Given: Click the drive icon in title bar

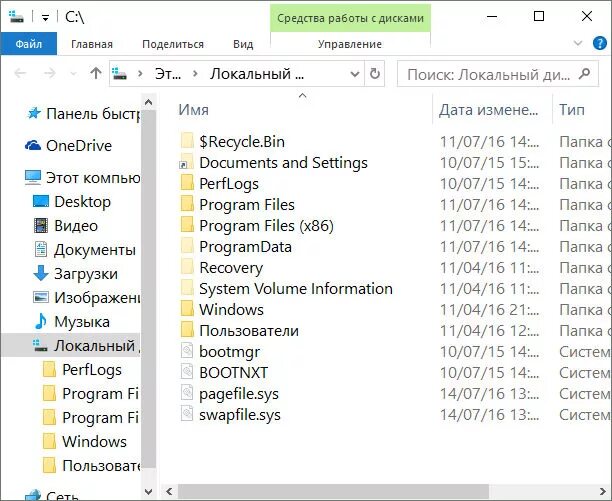Looking at the screenshot, I should point(16,17).
